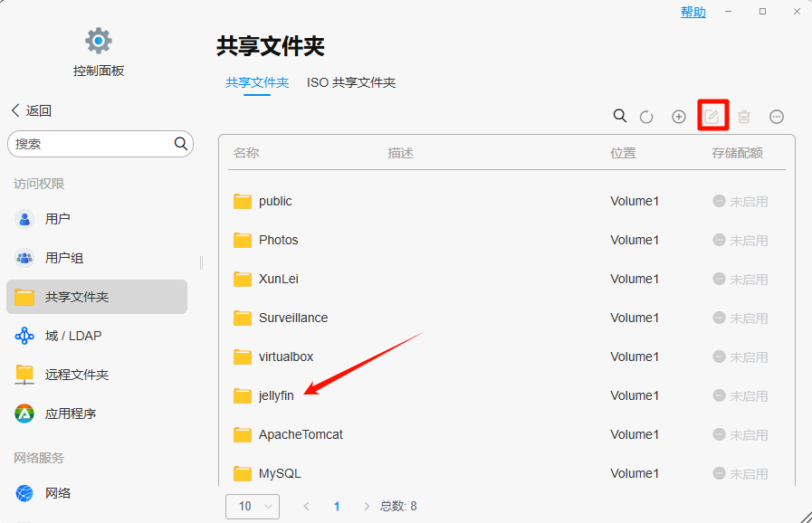Image resolution: width=812 pixels, height=523 pixels.
Task: Open 远程文件夹 in sidebar
Action: point(97,375)
